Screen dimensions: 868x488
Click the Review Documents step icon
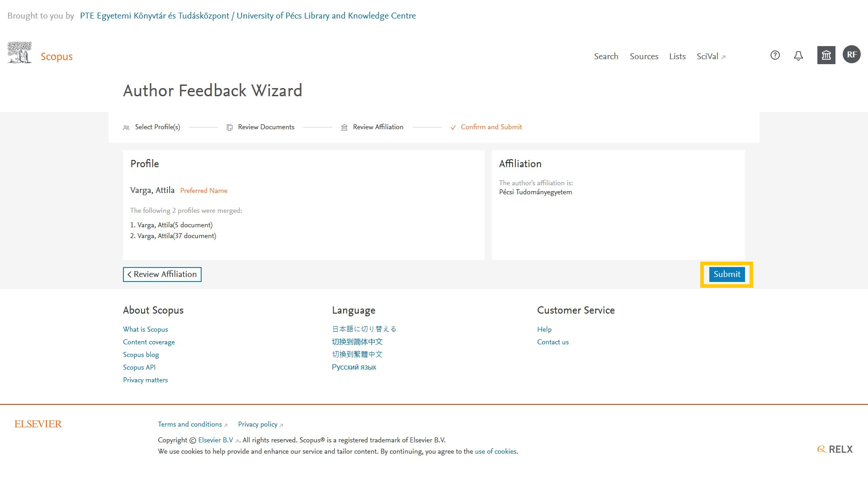[230, 128]
